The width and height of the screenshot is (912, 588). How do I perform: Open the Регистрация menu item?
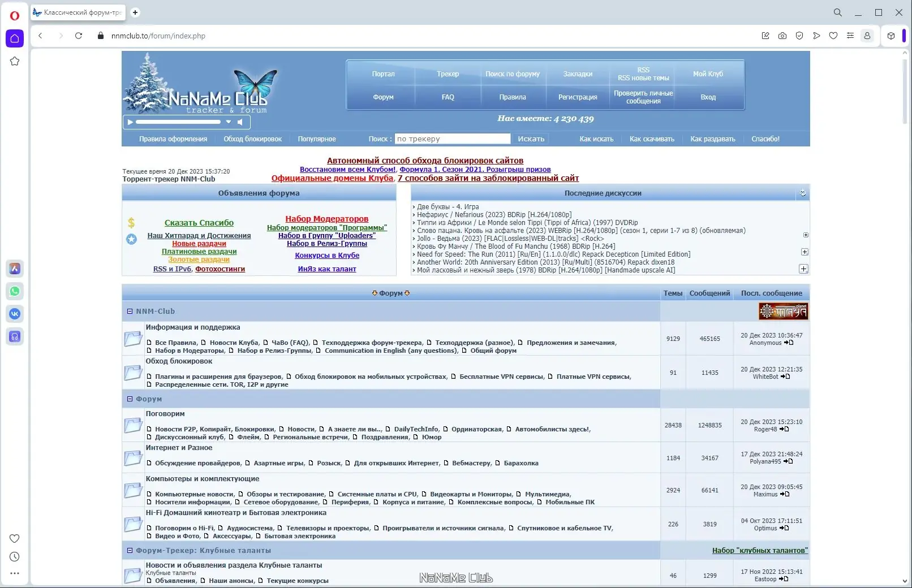[x=578, y=97]
